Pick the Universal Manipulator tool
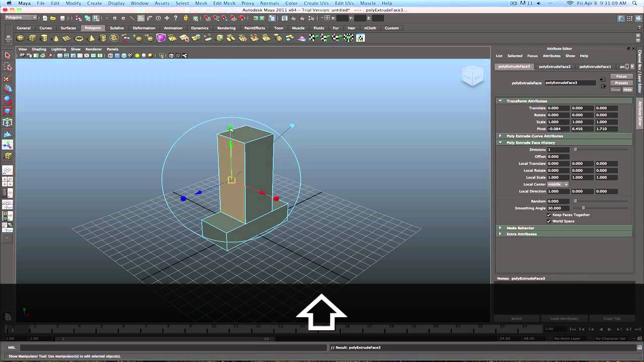Screen dimensions: 644x362 coord(8,122)
